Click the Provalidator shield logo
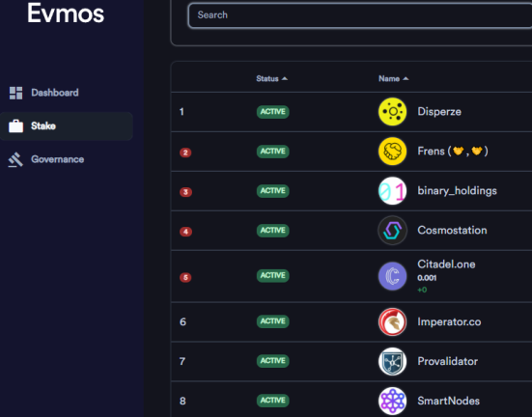The image size is (532, 417). coord(392,361)
